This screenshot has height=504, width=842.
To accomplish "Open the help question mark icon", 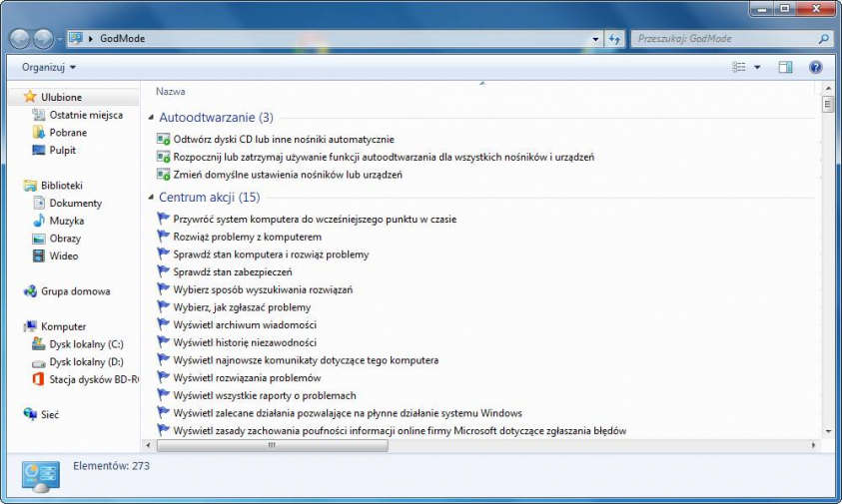I will click(815, 67).
